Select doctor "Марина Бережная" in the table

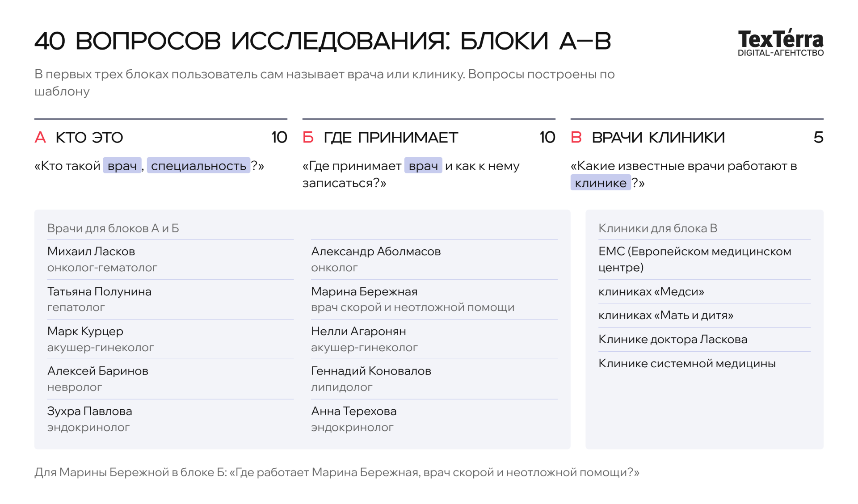pyautogui.click(x=364, y=291)
